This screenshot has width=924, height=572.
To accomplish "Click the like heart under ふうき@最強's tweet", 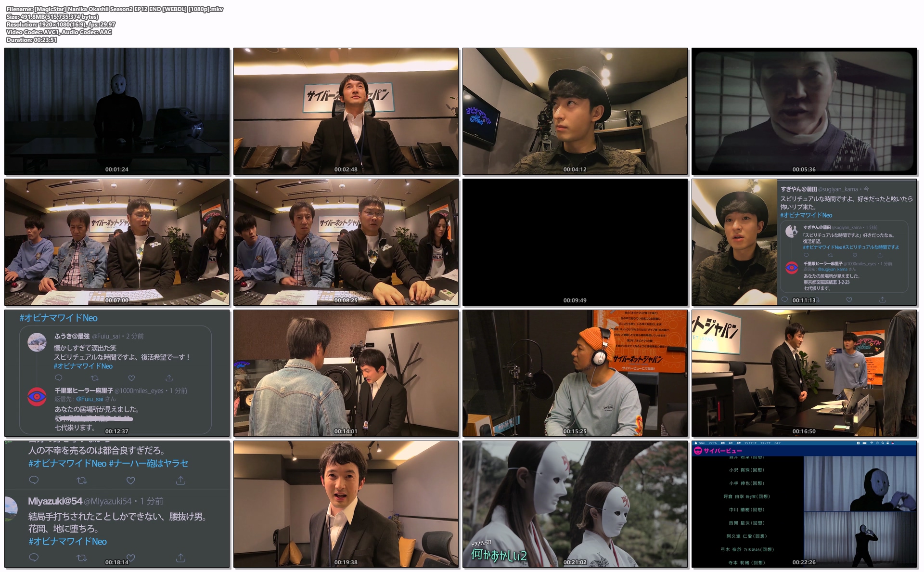I will tap(131, 378).
